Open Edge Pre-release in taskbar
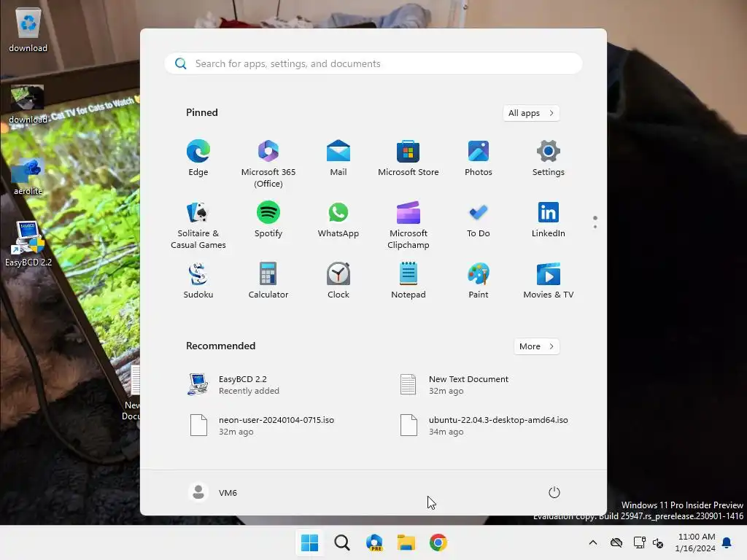 point(374,542)
